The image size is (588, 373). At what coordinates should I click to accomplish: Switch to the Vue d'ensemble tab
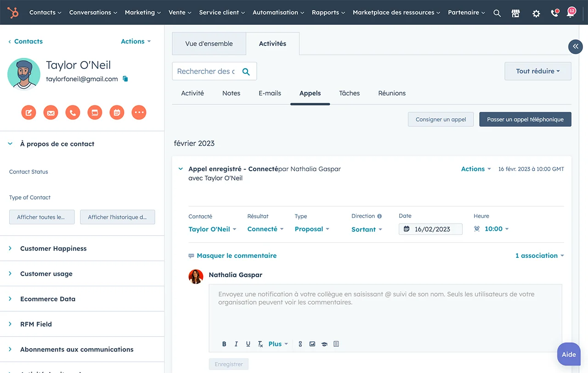pos(209,44)
